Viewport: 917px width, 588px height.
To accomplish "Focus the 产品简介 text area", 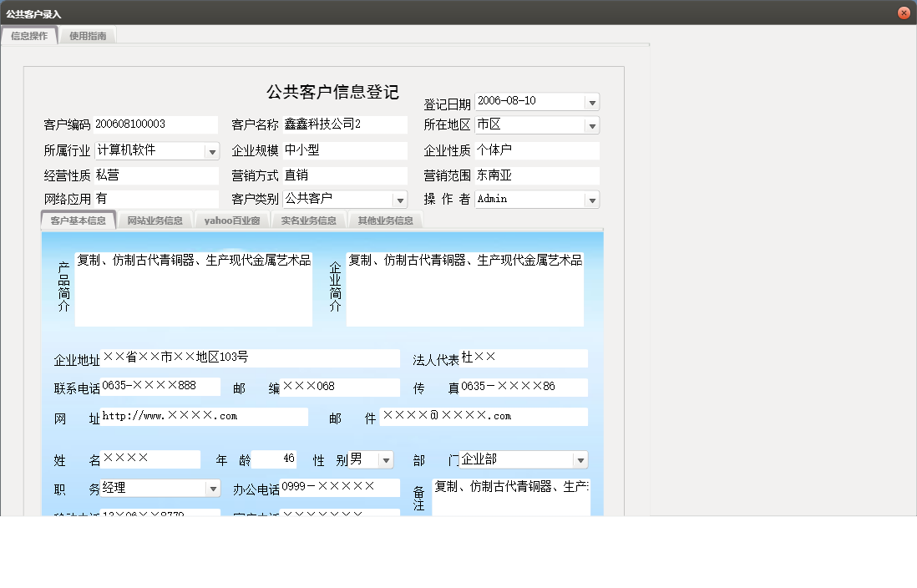I will tap(193, 290).
